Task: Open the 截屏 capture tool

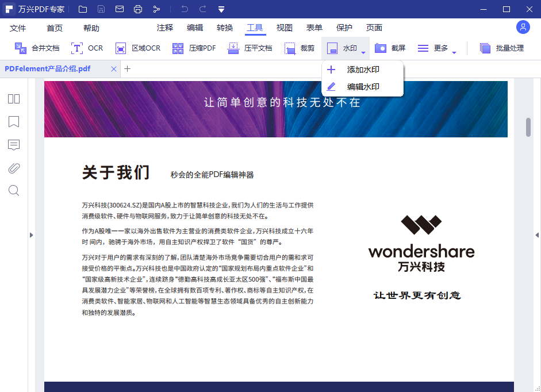Action: 390,48
